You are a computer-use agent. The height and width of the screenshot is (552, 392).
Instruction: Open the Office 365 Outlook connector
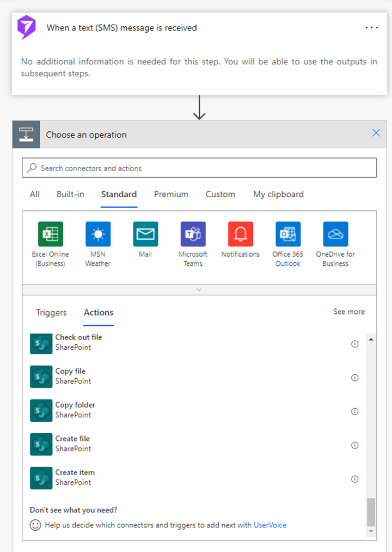click(x=288, y=234)
